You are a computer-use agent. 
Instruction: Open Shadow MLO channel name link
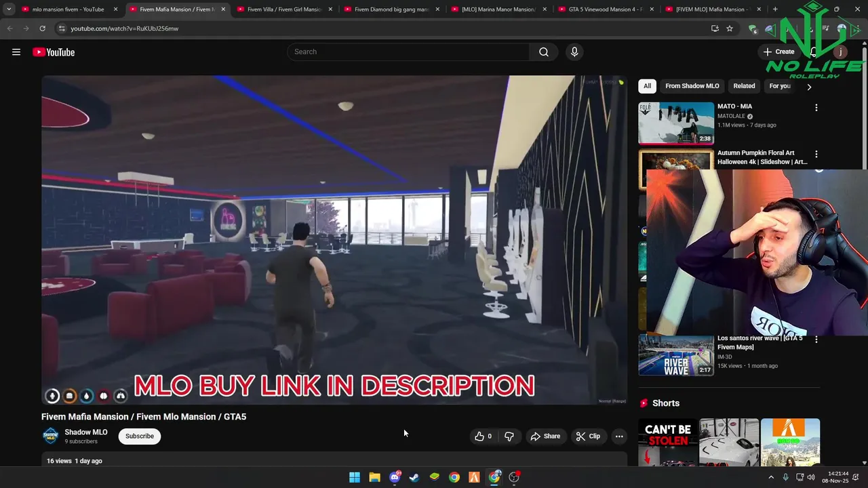[86, 432]
